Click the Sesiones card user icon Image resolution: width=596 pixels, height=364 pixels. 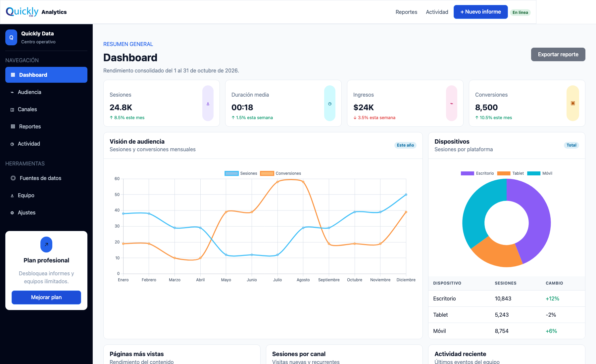pyautogui.click(x=208, y=103)
